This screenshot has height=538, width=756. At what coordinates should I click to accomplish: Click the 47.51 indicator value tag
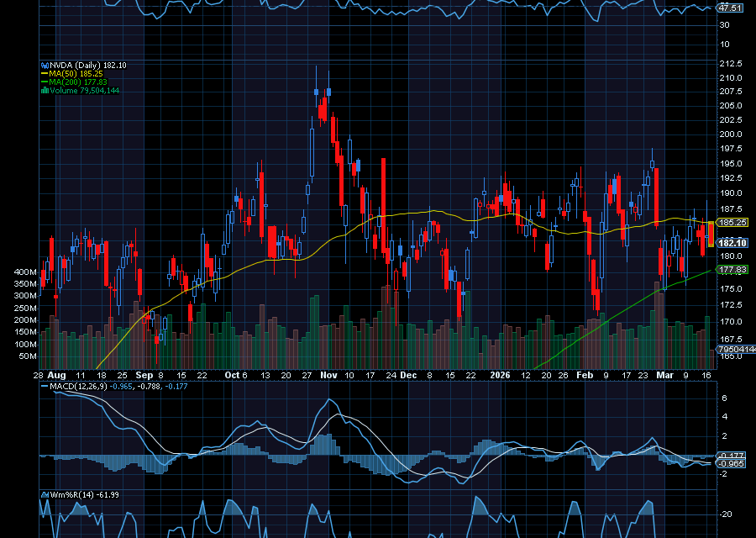[x=731, y=8]
